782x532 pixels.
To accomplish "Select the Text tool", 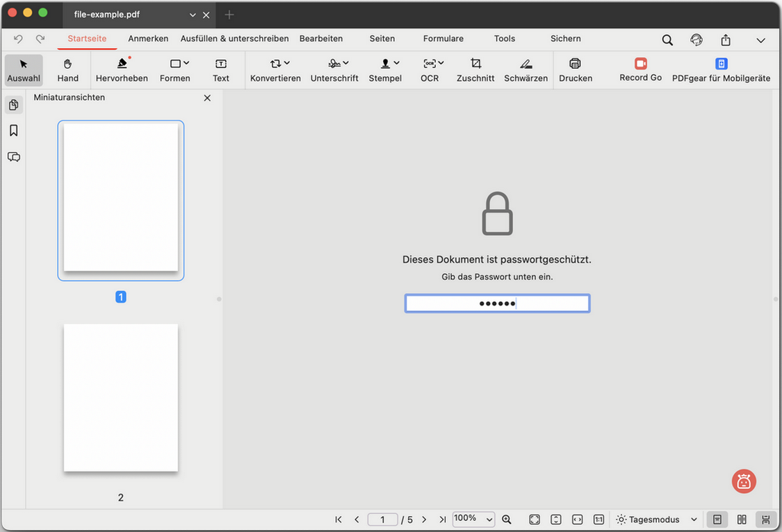I will click(220, 69).
